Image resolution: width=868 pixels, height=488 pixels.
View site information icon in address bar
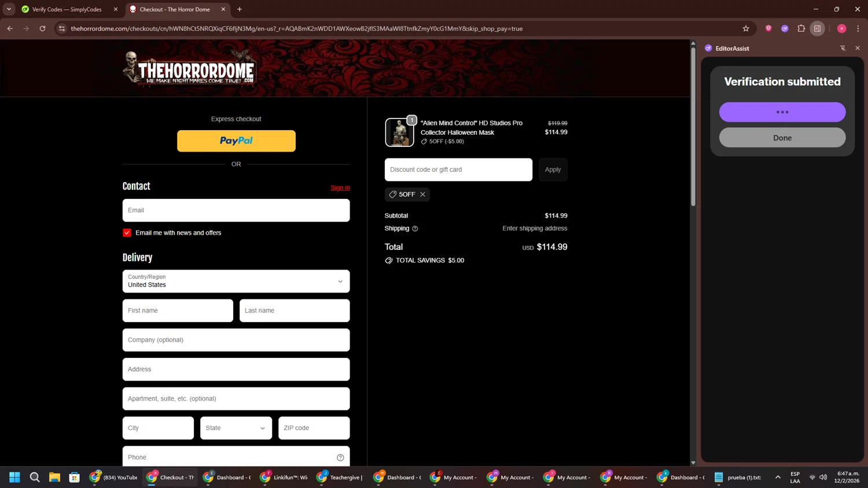[x=62, y=28]
